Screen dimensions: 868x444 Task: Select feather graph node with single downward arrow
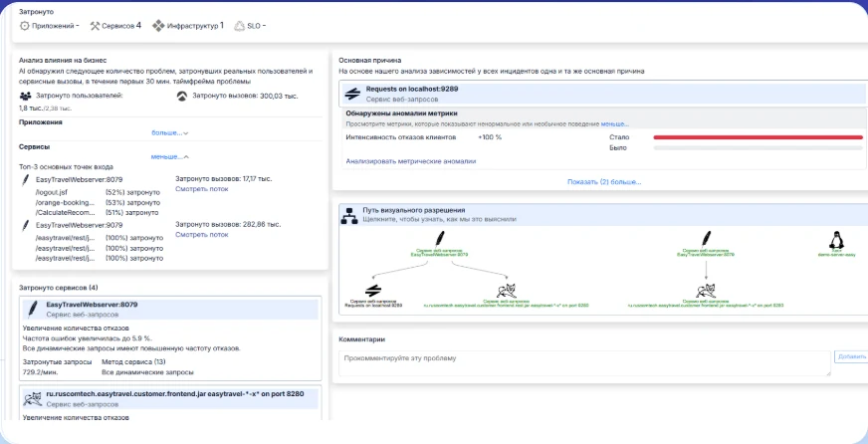point(707,239)
